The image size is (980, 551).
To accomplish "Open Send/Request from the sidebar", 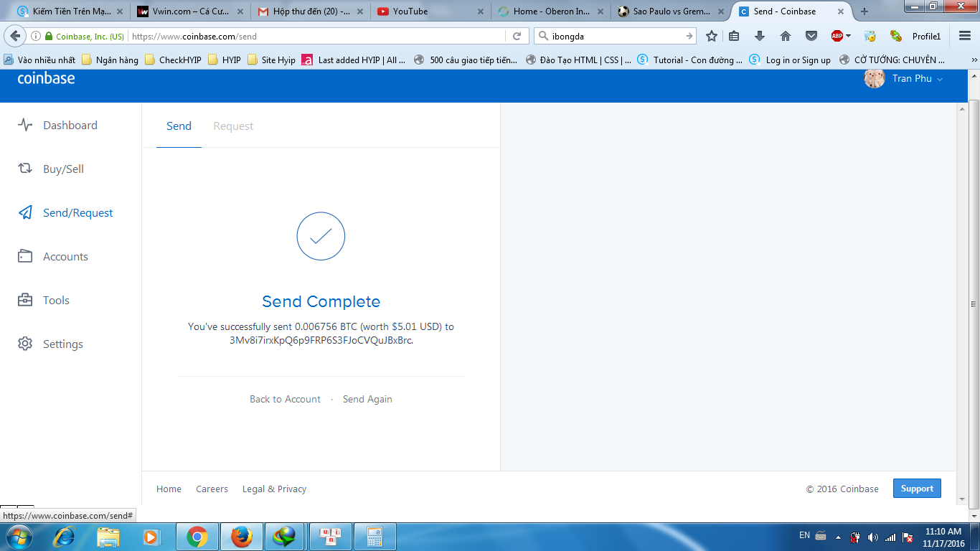I will coord(65,213).
